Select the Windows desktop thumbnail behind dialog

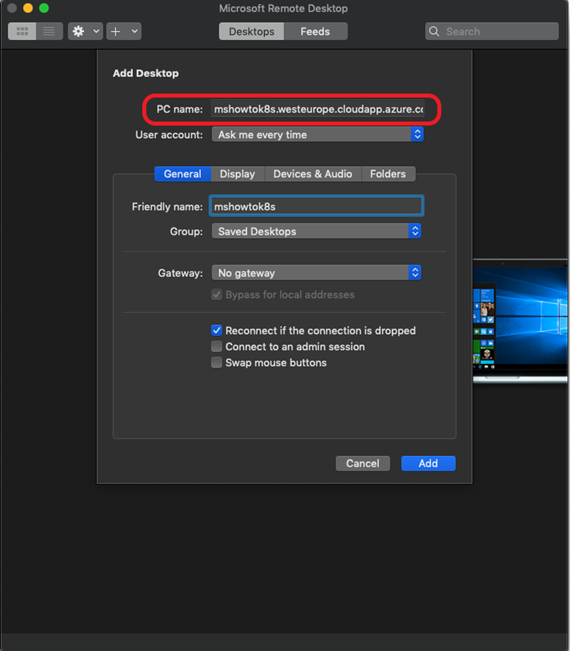521,321
